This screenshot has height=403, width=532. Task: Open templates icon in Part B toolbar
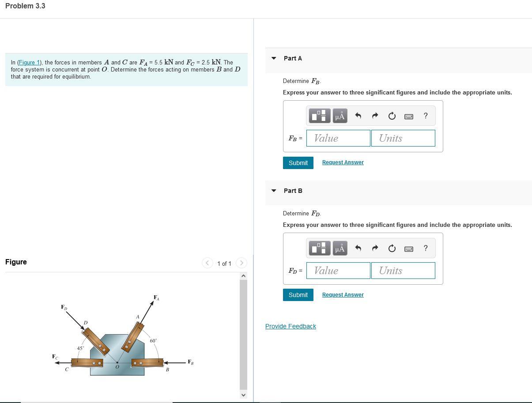point(320,248)
